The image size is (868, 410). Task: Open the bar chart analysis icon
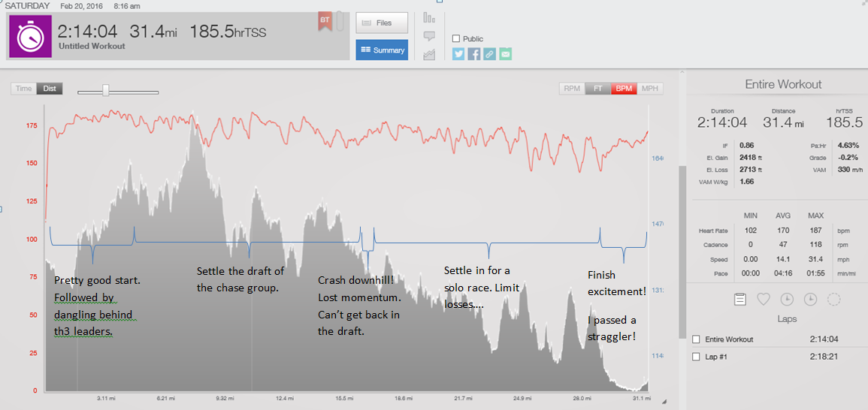pyautogui.click(x=429, y=17)
